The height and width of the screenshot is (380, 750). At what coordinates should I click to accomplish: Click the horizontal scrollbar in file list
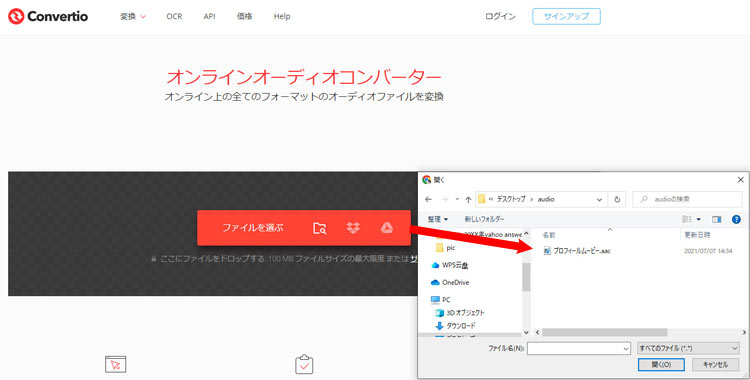click(605, 332)
